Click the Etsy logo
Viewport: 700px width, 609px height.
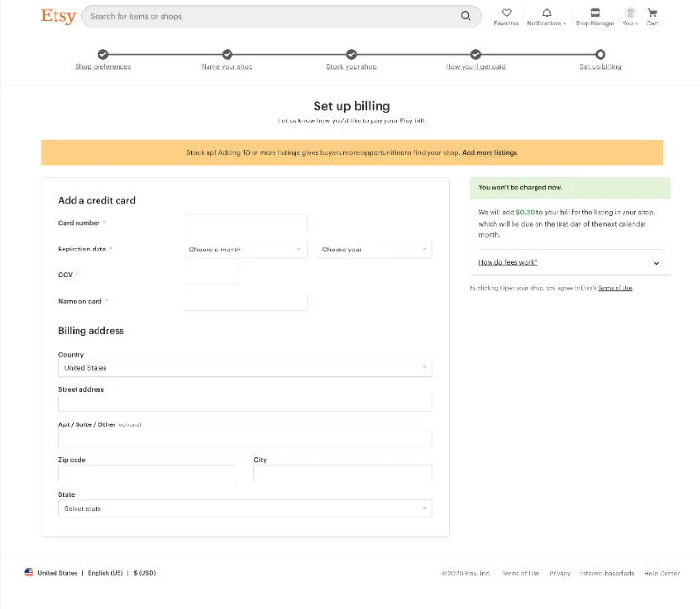point(57,16)
